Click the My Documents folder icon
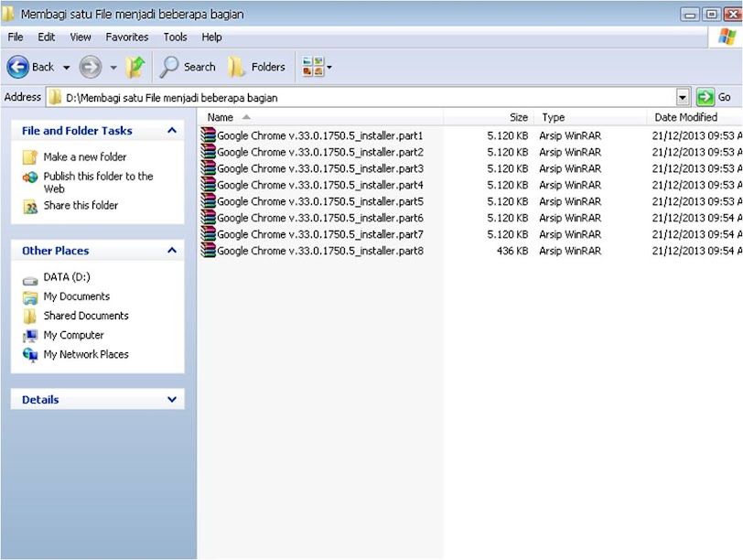This screenshot has width=743, height=560. (30, 297)
